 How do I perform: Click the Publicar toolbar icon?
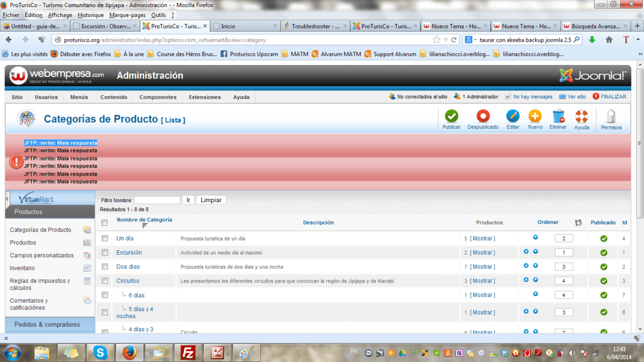tap(451, 117)
